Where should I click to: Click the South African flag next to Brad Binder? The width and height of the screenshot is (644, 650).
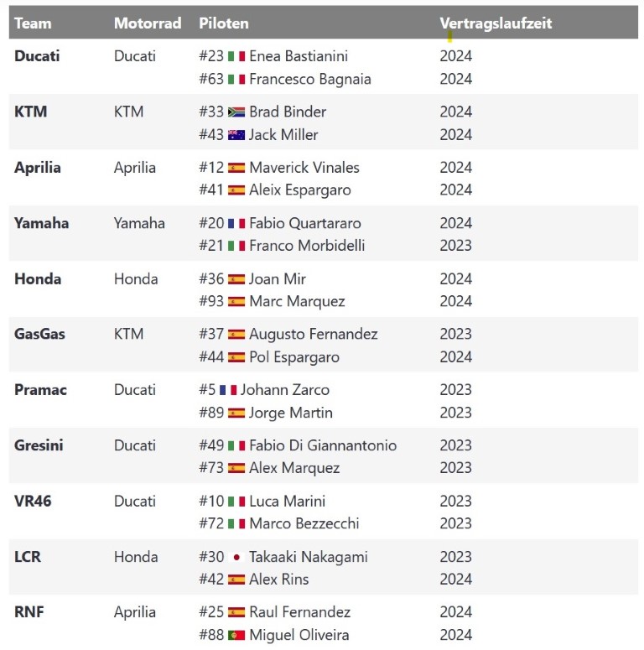click(x=236, y=112)
